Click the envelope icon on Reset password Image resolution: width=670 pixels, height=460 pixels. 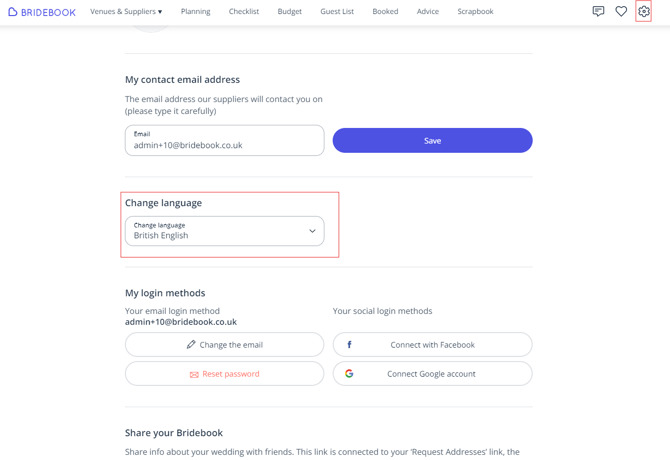tap(194, 374)
